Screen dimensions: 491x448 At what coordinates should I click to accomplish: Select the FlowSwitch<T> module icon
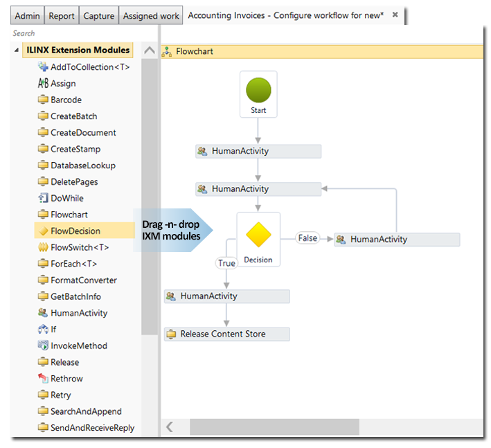(43, 247)
